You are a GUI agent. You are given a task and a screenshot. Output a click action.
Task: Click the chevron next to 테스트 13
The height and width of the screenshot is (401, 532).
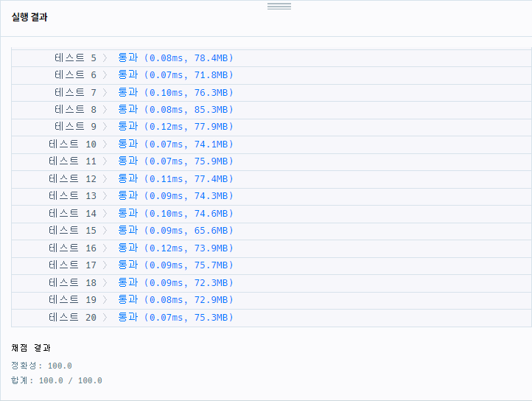[x=105, y=196]
